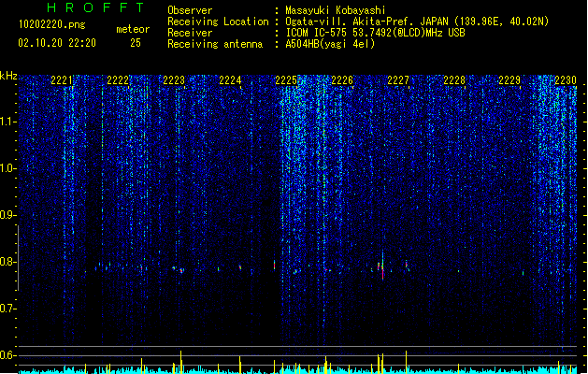Click the Ogata-vill. Akita-Pref. JAPAN location text
588x374 pixels.
coord(417,22)
